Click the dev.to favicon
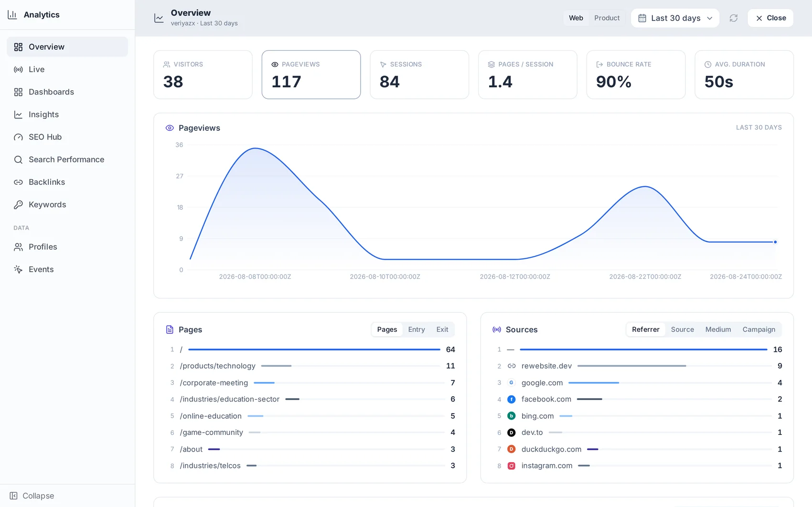 (512, 433)
